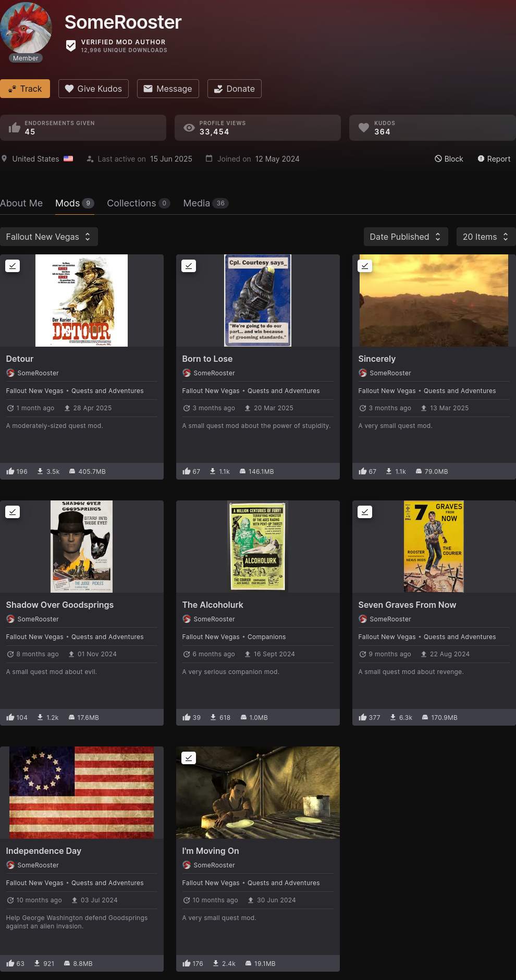Click the Member badge under the avatar
Image resolution: width=516 pixels, height=980 pixels.
tap(26, 58)
